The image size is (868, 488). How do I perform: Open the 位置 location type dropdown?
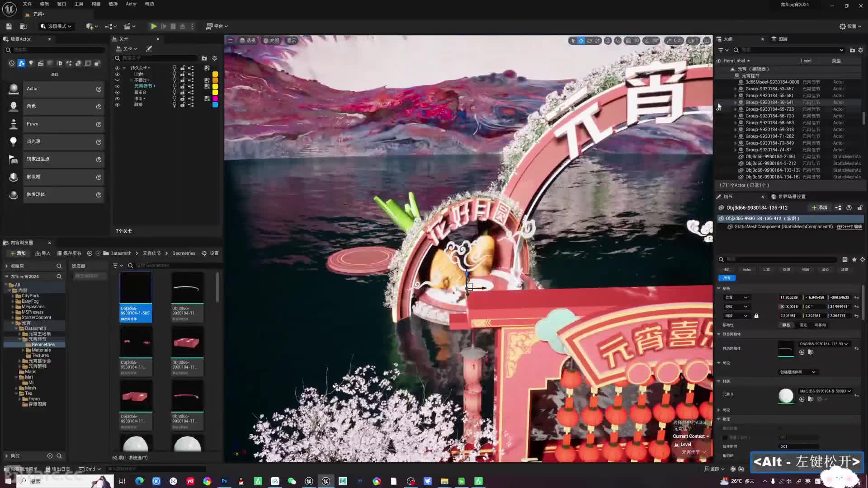coord(737,297)
